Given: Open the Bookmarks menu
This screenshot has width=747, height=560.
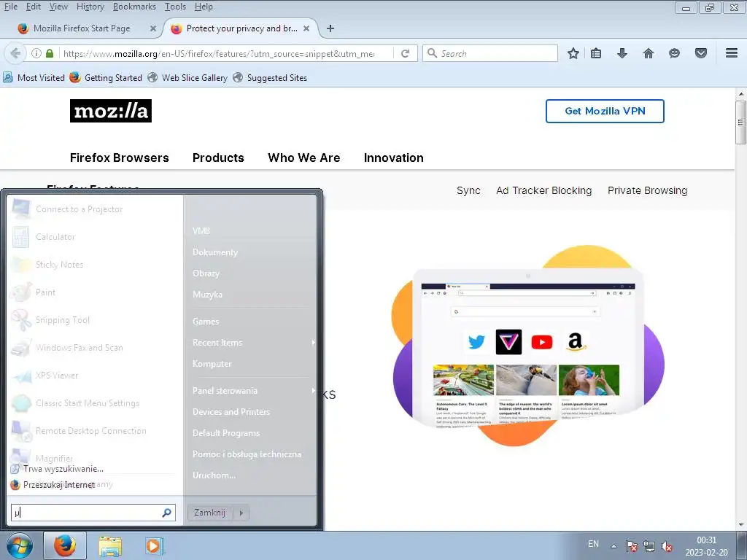Looking at the screenshot, I should 134,7.
